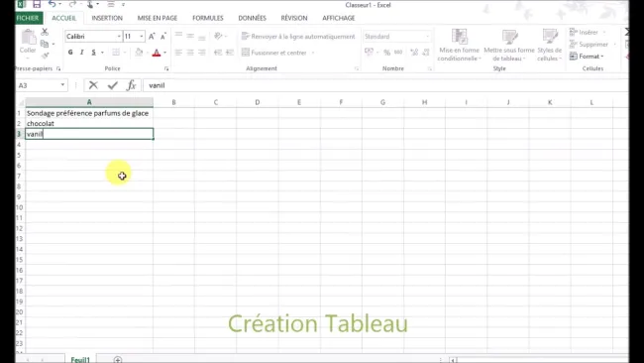The height and width of the screenshot is (363, 644).
Task: Open the Format cells menu
Action: click(x=587, y=57)
